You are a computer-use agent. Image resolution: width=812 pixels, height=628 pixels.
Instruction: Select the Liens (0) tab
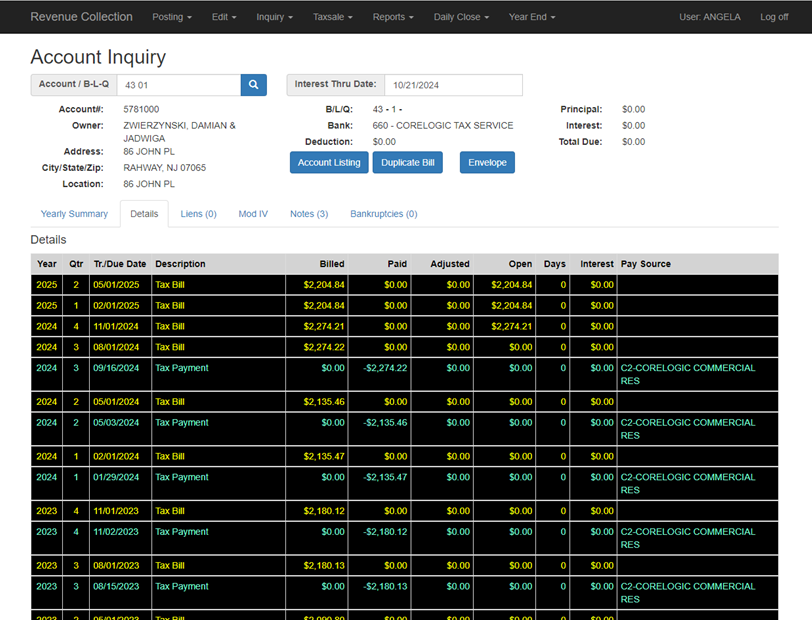(198, 214)
